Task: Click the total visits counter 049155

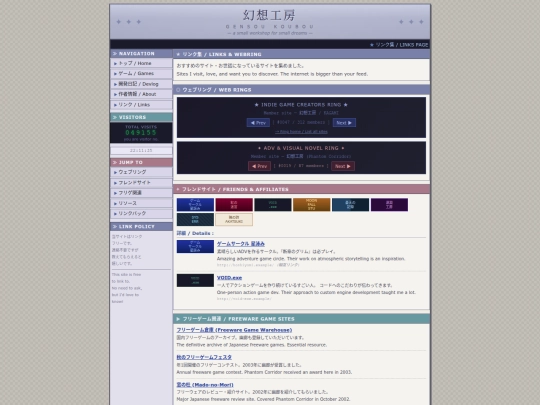Action: (x=141, y=133)
